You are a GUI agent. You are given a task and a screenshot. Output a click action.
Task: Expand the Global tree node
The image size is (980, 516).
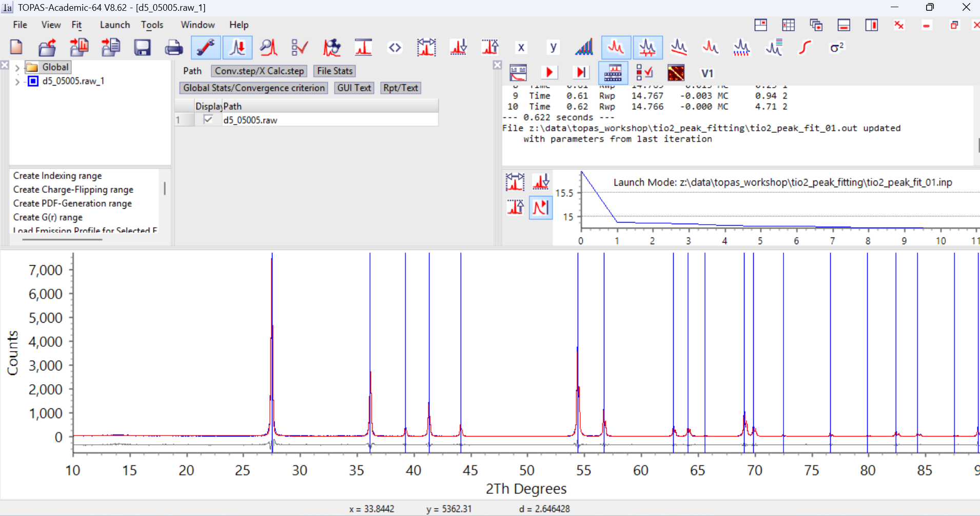[x=17, y=68]
